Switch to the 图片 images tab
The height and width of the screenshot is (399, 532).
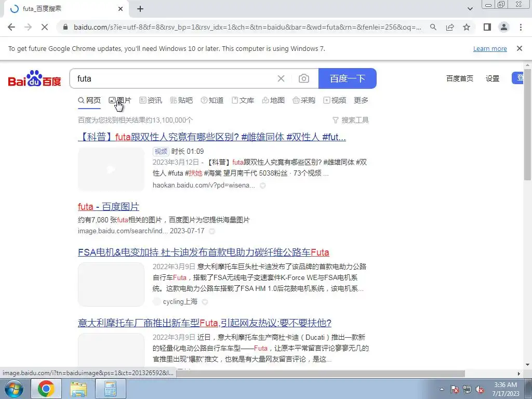[x=120, y=100]
